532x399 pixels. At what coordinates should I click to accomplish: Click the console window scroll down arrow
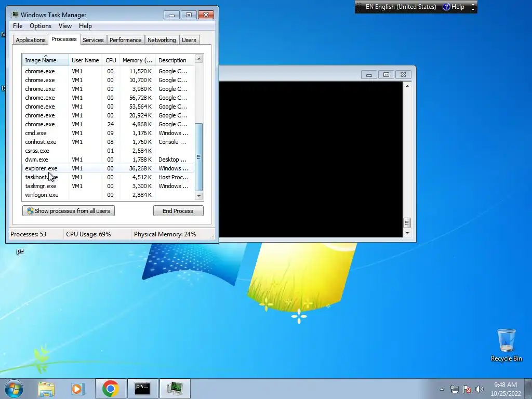pyautogui.click(x=407, y=233)
